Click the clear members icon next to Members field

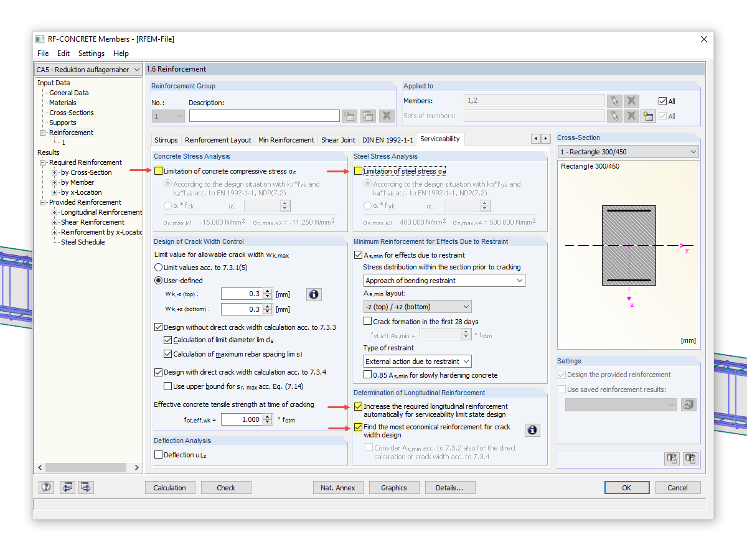pyautogui.click(x=631, y=101)
